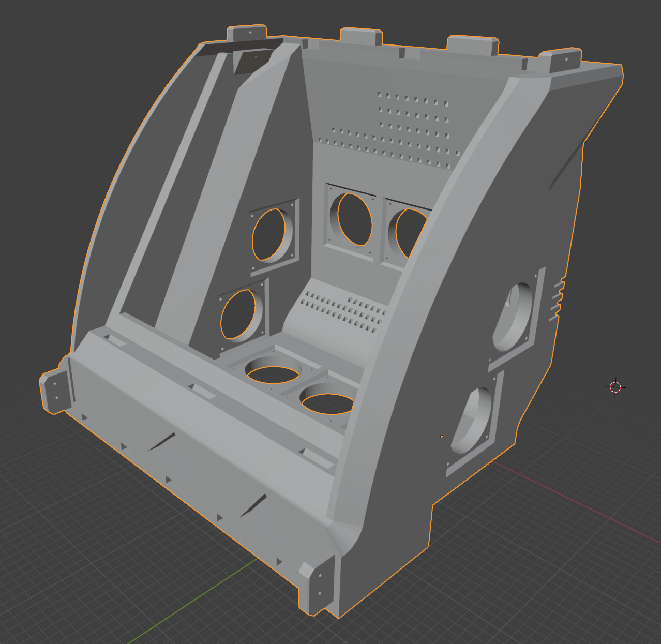This screenshot has height=644, width=661.
Task: Click the bottom-left corner mounting bracket
Action: [x=56, y=392]
